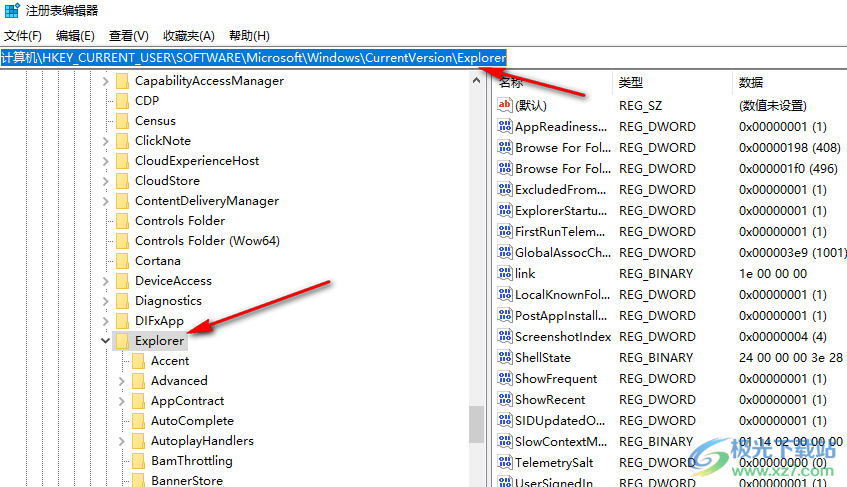Image resolution: width=847 pixels, height=487 pixels.
Task: Click the PostAppInstall DWORD value icon
Action: click(x=505, y=315)
